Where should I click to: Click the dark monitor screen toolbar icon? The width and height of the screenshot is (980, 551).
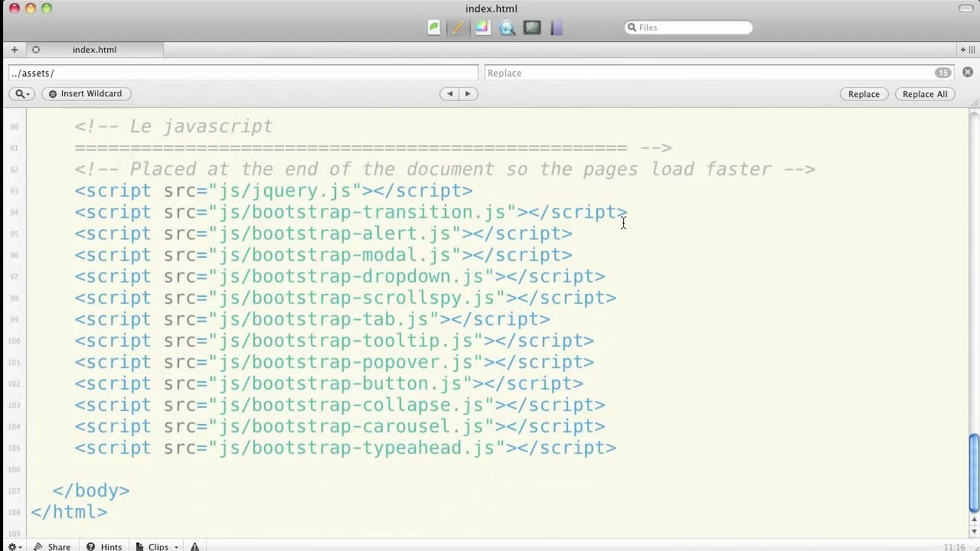point(532,28)
